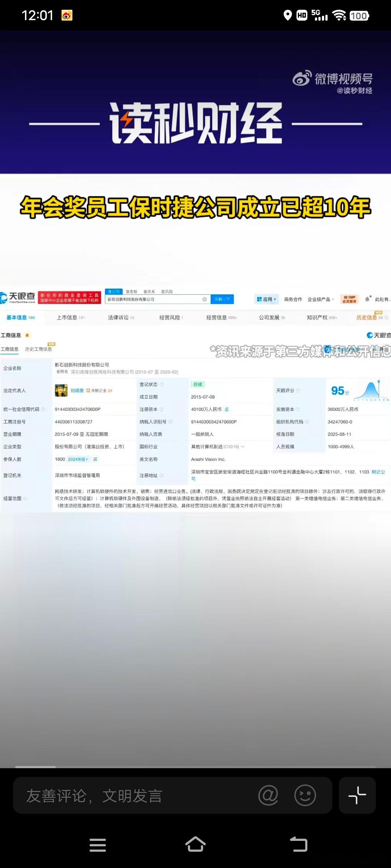
Task: Click the legal representative name 刘靖康
Action: tap(77, 391)
